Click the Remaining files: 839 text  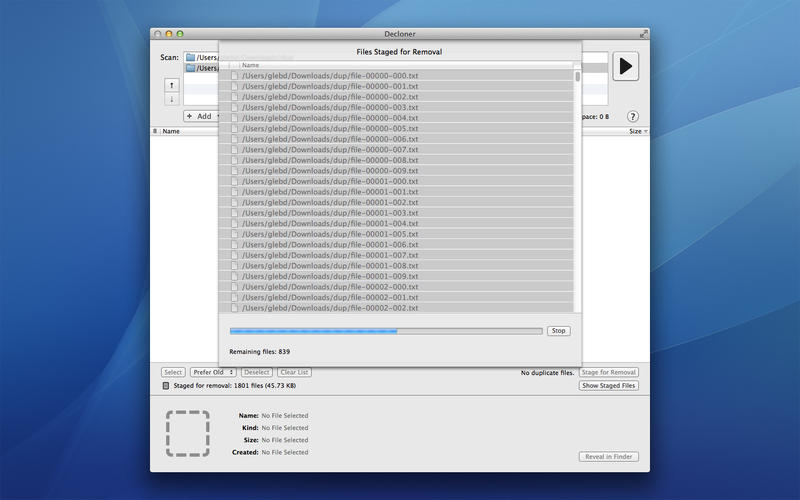(x=260, y=352)
